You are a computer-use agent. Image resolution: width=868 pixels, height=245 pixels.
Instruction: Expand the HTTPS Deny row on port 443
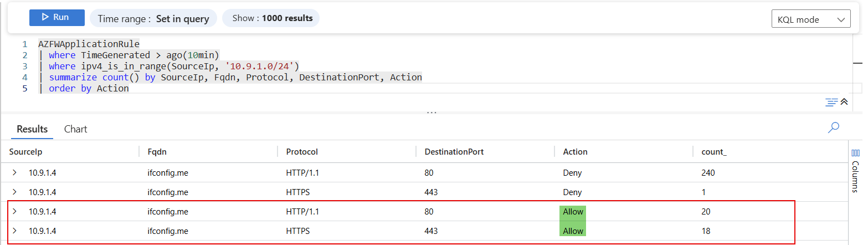pos(14,192)
